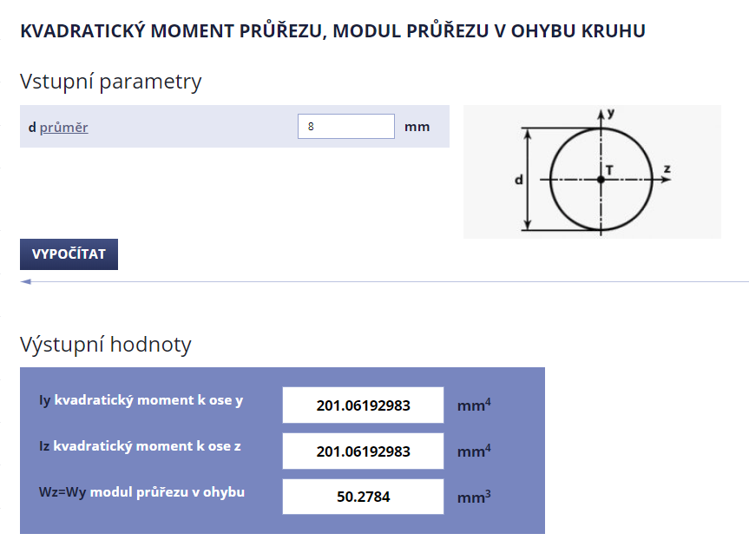
Task: Click the Výstupní hodnoty heading
Action: (x=105, y=345)
